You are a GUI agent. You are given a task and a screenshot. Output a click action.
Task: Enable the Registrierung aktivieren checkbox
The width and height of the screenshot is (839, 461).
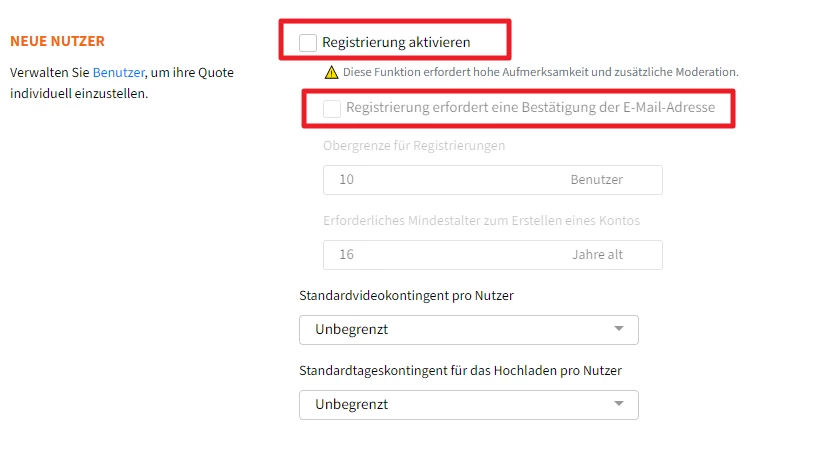[308, 43]
